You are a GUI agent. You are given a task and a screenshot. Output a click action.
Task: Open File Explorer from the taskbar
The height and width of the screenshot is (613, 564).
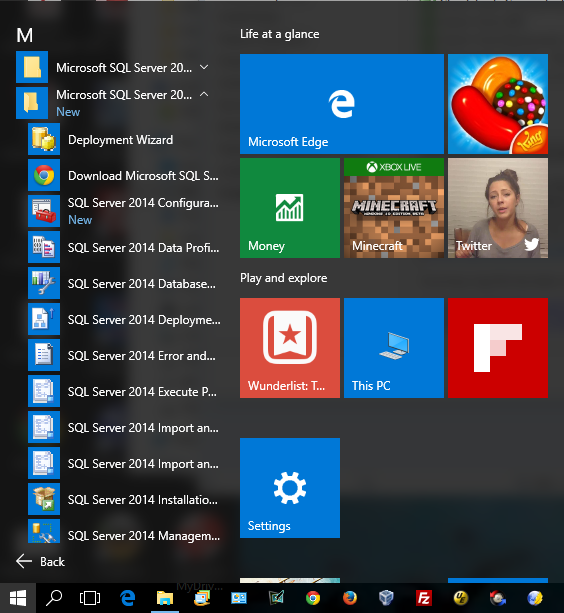coord(165,598)
